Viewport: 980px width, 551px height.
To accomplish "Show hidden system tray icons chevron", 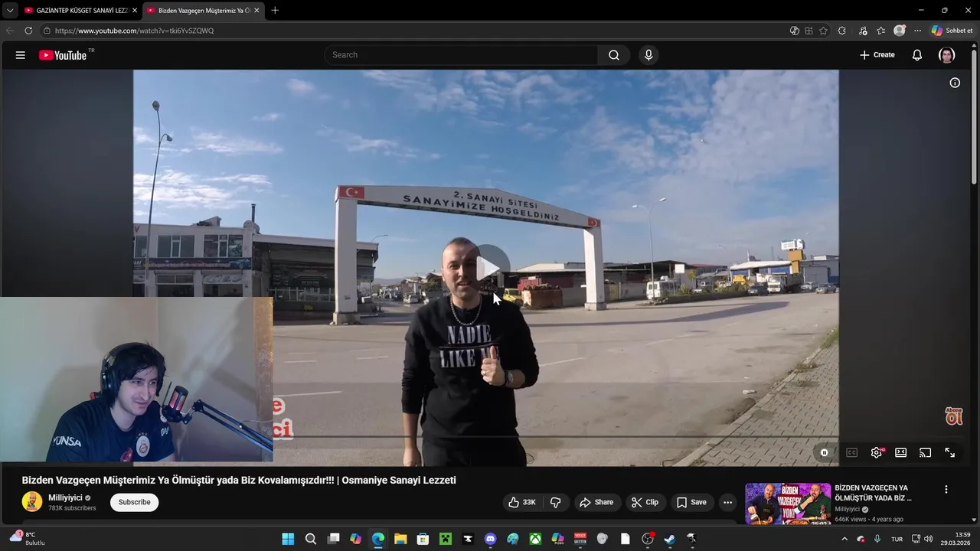I will 844,539.
